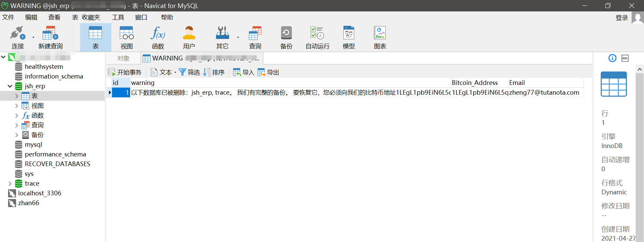Open the 模型 model toolbar button
The image size is (644, 242).
pos(349,37)
